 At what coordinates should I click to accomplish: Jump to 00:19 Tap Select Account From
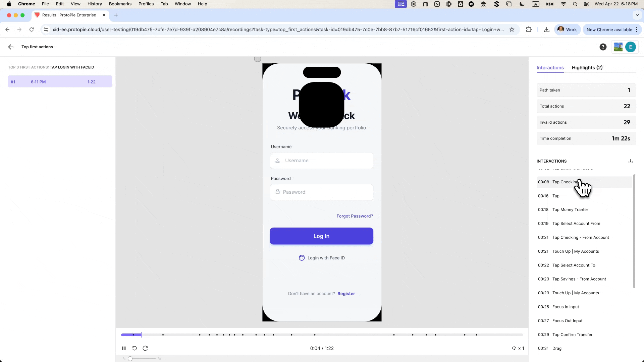pos(584,224)
